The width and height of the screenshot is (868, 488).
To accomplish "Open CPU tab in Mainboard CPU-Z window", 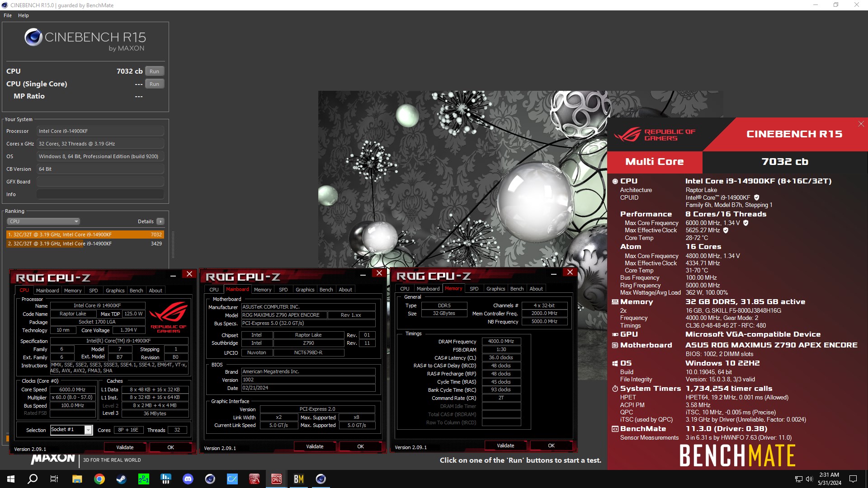I will (214, 290).
